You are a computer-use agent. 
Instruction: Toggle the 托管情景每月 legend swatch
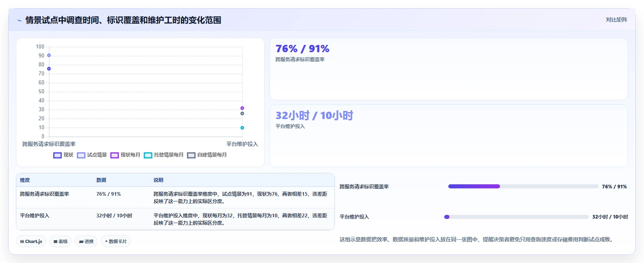(148, 155)
